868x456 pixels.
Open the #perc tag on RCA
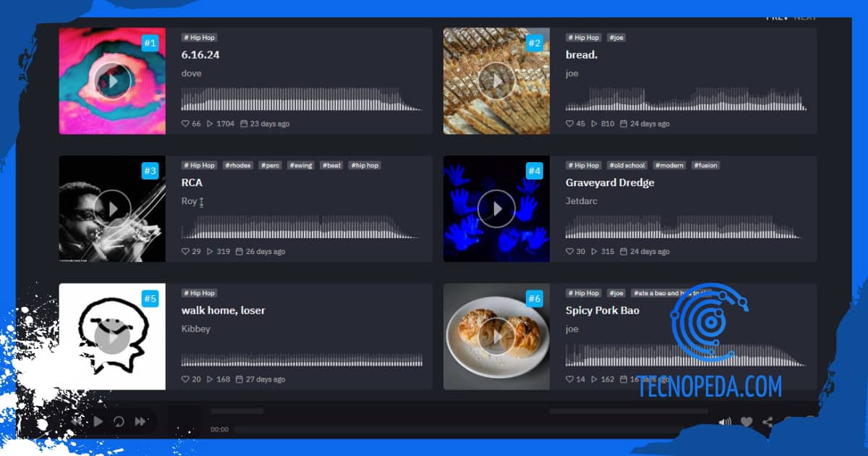[271, 165]
